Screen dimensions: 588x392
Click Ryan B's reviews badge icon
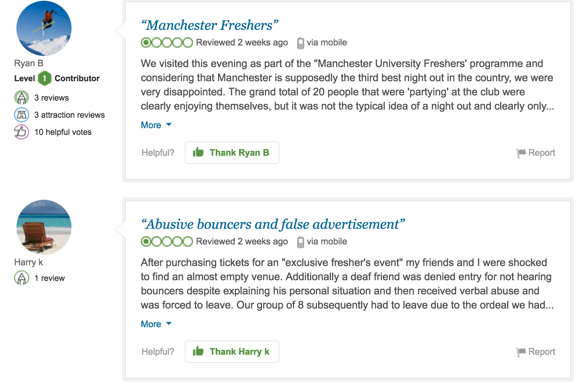[22, 98]
